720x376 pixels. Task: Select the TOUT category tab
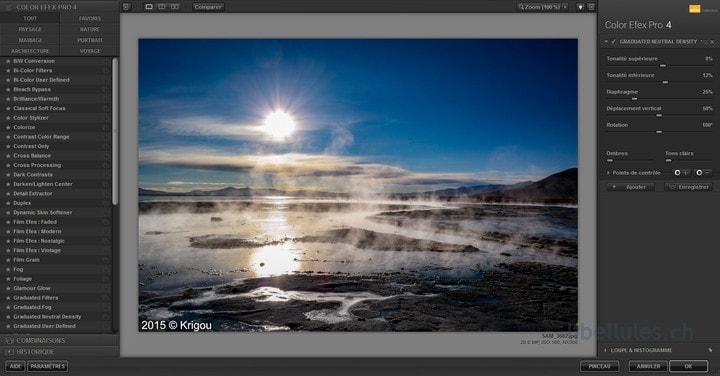[x=30, y=18]
